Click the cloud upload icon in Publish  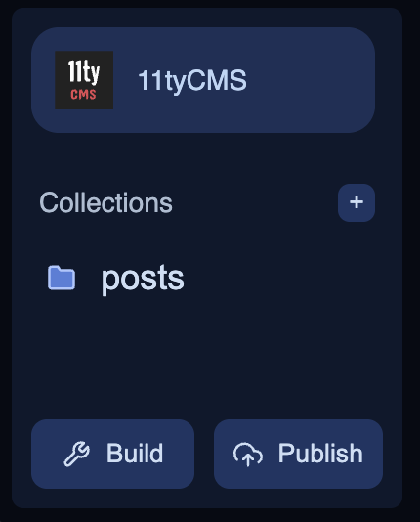(x=248, y=455)
